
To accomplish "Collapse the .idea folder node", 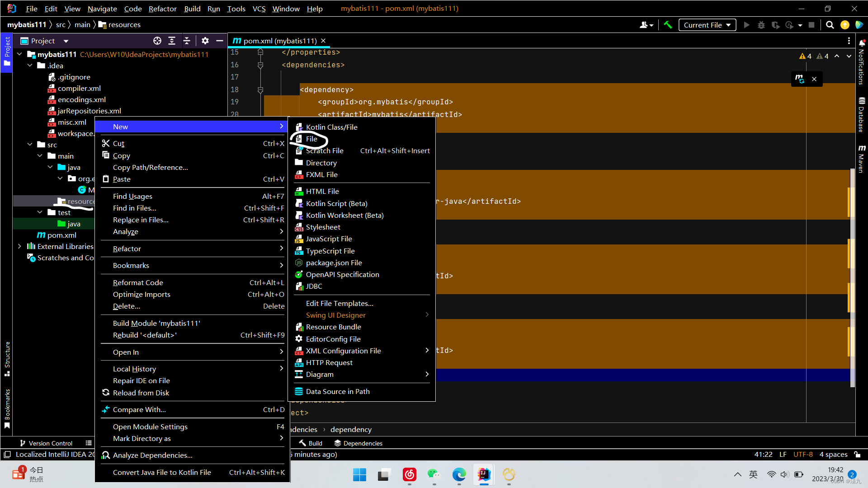I will tap(30, 66).
